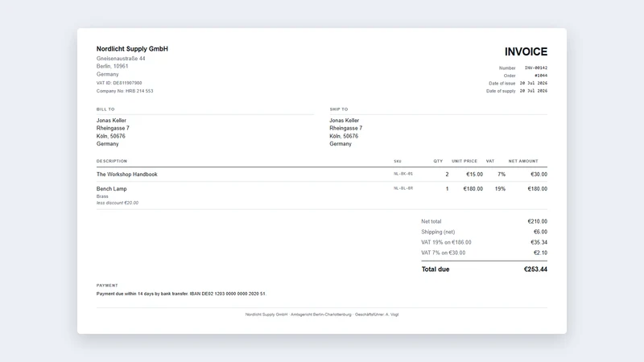Click the 'VAT 19% on €186.00' label
The image size is (644, 362).
446,242
